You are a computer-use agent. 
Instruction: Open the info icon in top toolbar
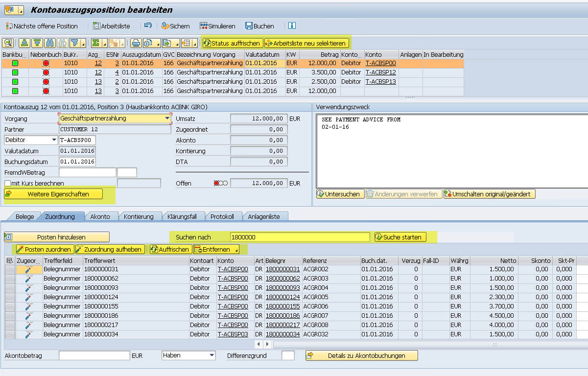(x=292, y=25)
